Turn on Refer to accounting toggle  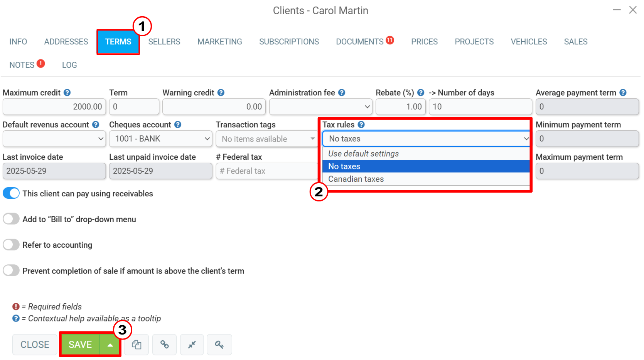coord(11,245)
